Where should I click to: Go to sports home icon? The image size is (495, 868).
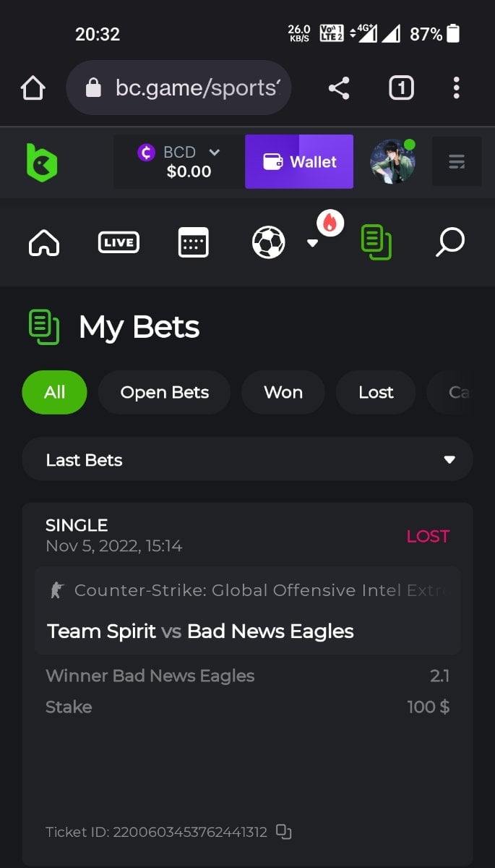44,242
